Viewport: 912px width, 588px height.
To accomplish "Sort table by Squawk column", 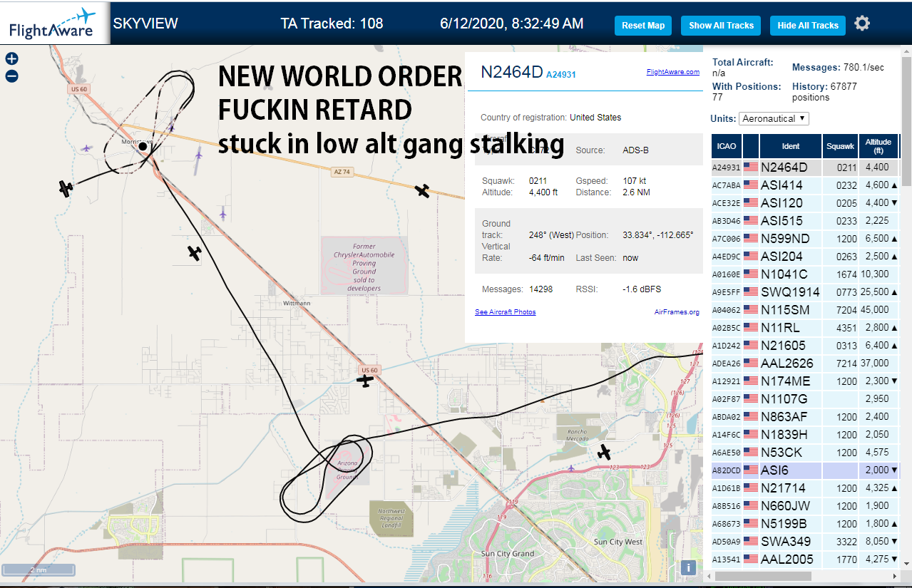I will pyautogui.click(x=840, y=146).
